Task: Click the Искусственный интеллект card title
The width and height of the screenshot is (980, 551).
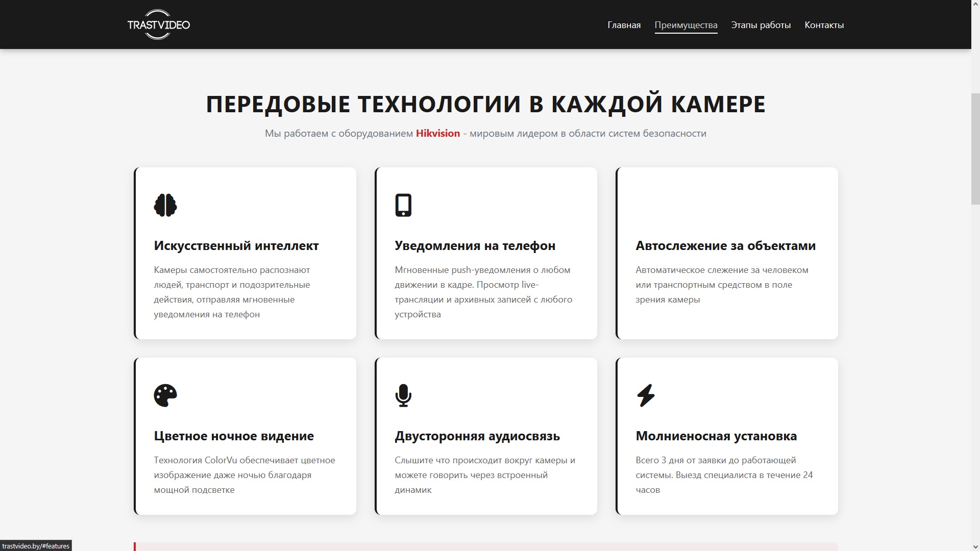Action: [x=236, y=245]
